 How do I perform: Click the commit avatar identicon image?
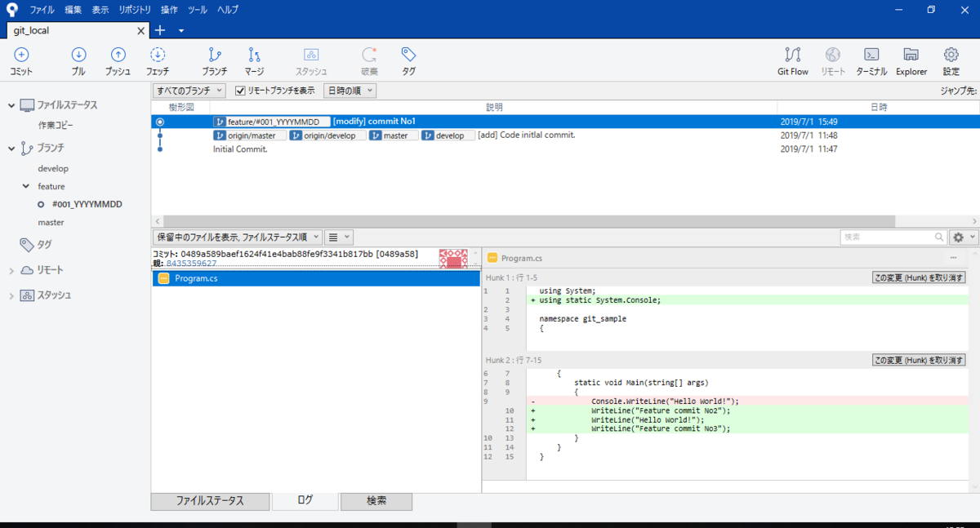pos(453,258)
